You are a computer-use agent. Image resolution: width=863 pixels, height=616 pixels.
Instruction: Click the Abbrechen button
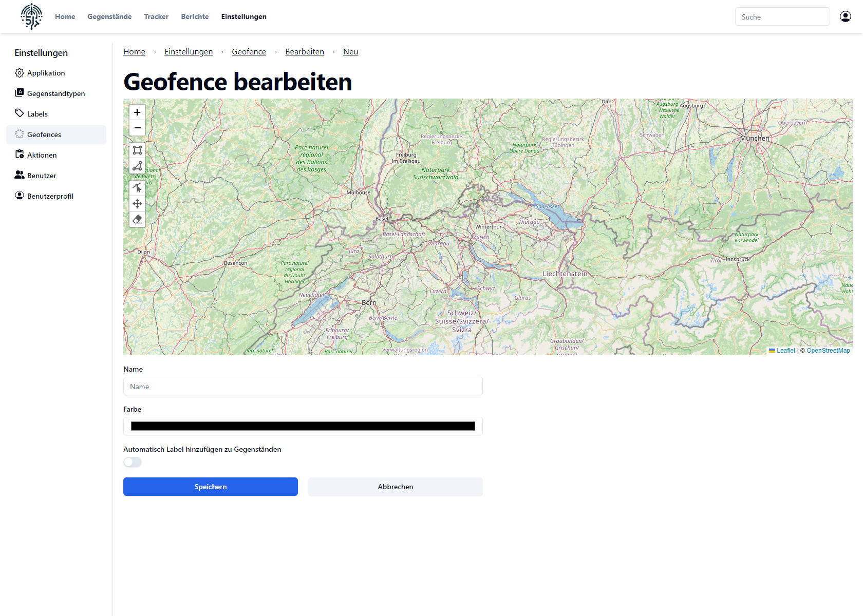(x=396, y=487)
